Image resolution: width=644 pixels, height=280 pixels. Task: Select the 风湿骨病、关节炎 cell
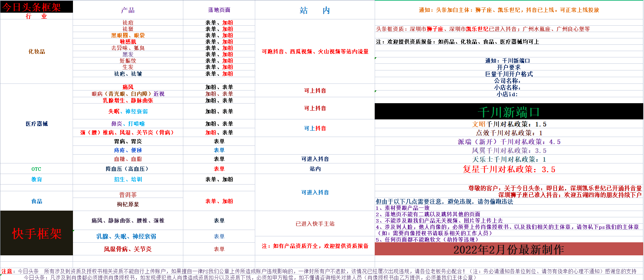point(128,249)
